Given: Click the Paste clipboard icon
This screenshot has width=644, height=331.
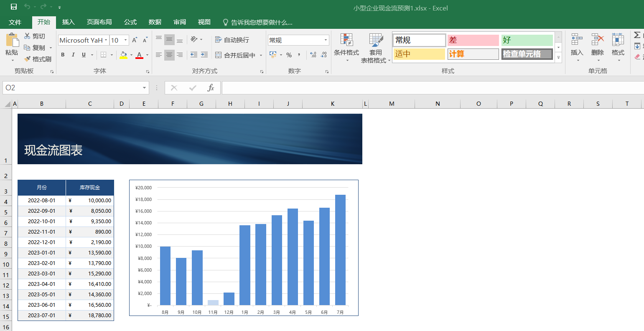Looking at the screenshot, I should click(12, 40).
